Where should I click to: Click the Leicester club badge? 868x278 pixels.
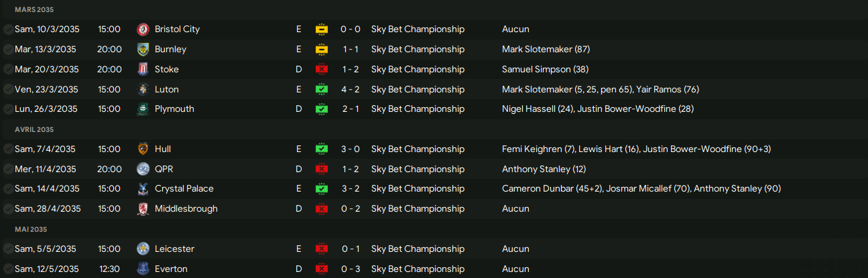(x=142, y=249)
